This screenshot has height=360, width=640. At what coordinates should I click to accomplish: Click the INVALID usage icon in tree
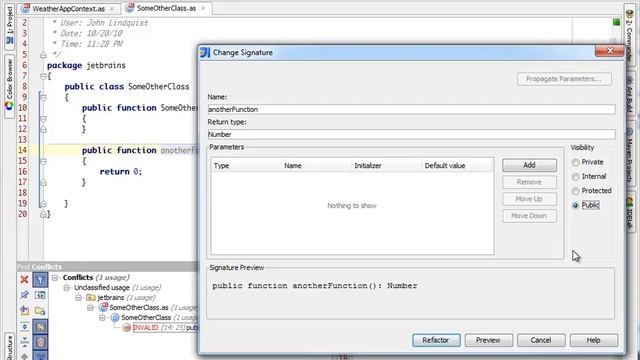pyautogui.click(x=127, y=327)
